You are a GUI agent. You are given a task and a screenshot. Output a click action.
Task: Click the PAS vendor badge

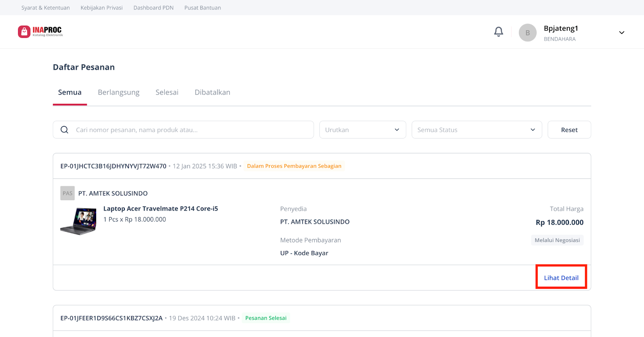(68, 193)
